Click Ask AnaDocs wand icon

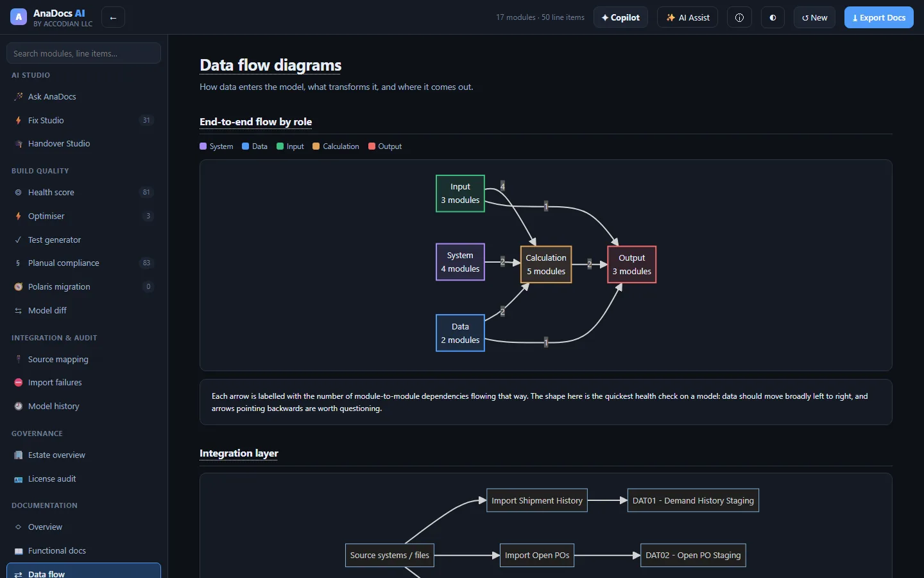19,96
